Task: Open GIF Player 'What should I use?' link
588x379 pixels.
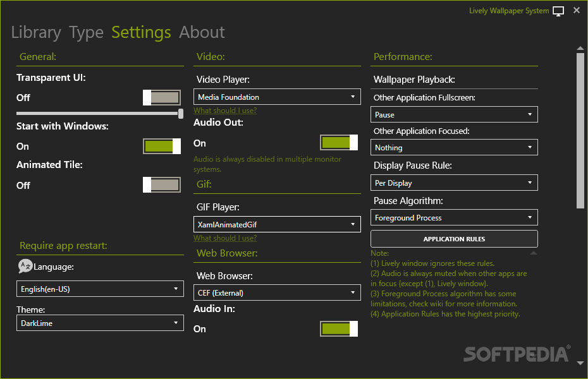Action: [225, 238]
